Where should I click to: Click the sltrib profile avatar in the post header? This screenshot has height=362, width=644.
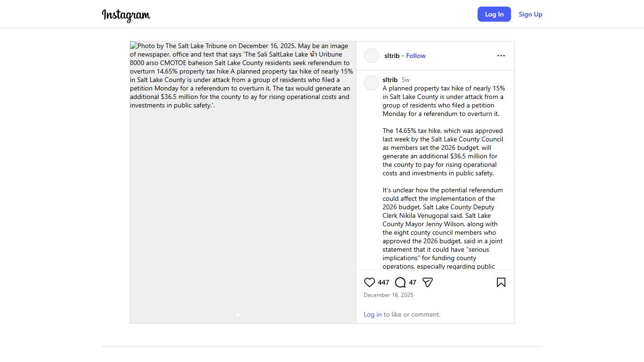(x=372, y=56)
